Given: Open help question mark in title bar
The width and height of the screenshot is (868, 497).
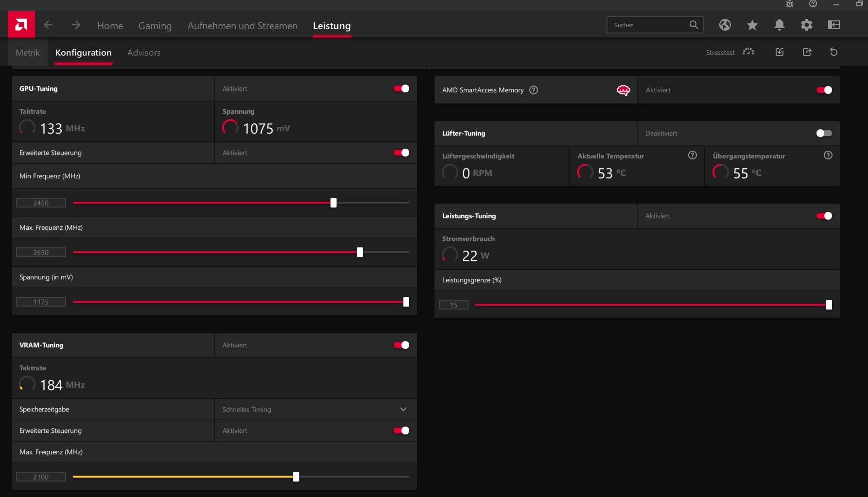Looking at the screenshot, I should [x=813, y=4].
